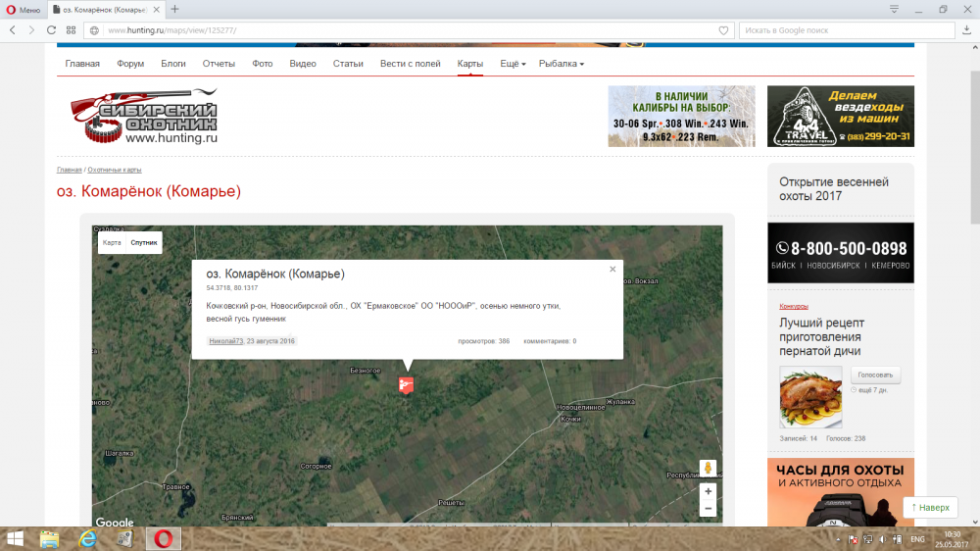This screenshot has height=551, width=980.
Task: Click the Наверх button
Action: pyautogui.click(x=930, y=507)
